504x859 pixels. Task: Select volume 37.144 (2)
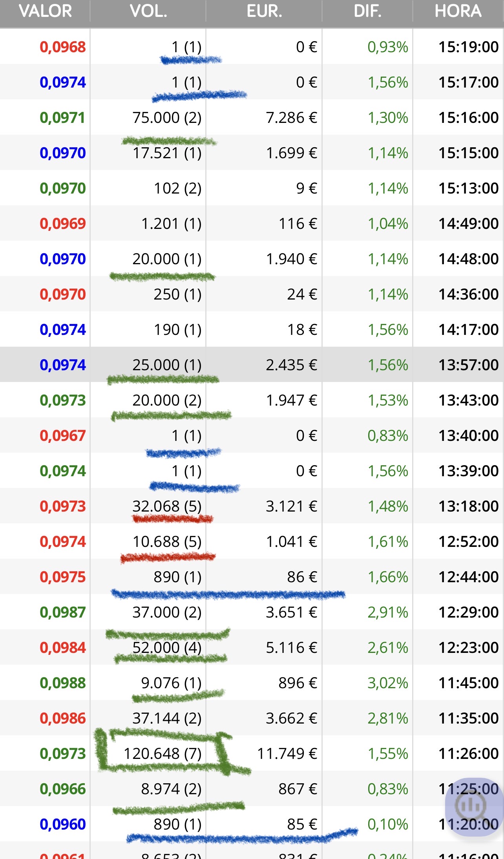(x=167, y=718)
